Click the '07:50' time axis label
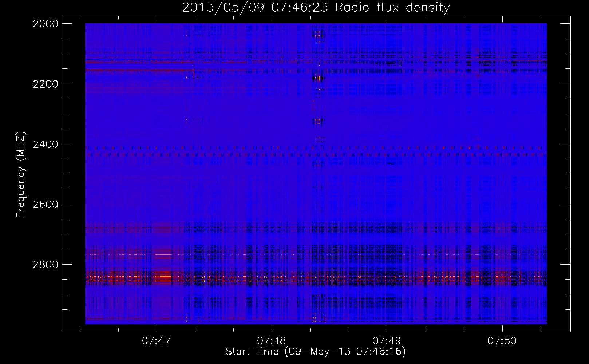Image resolution: width=589 pixels, height=364 pixels. tap(502, 341)
